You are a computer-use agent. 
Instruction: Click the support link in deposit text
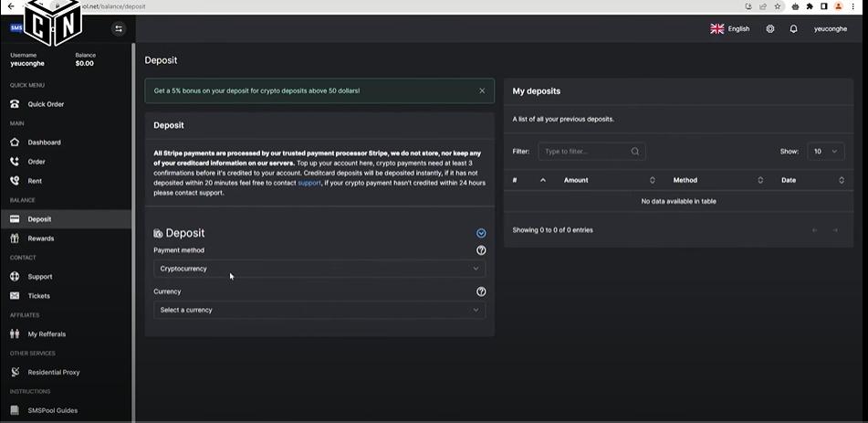(309, 183)
